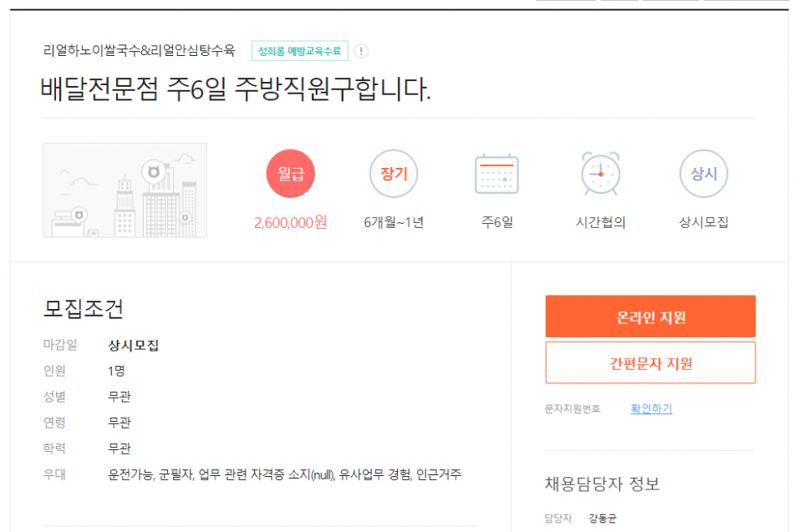Click the 문자지원번호 label
The height and width of the screenshot is (532, 794).
(573, 409)
